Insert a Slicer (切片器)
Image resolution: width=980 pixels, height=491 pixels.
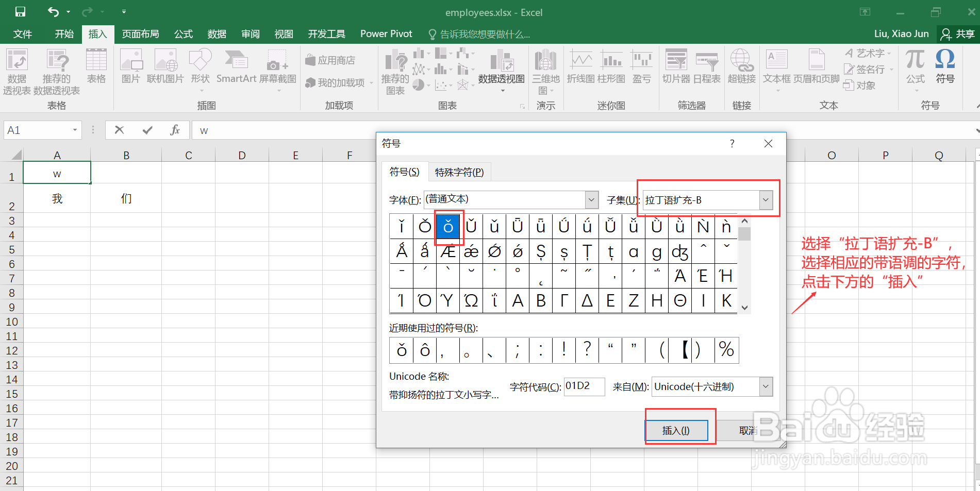(676, 66)
